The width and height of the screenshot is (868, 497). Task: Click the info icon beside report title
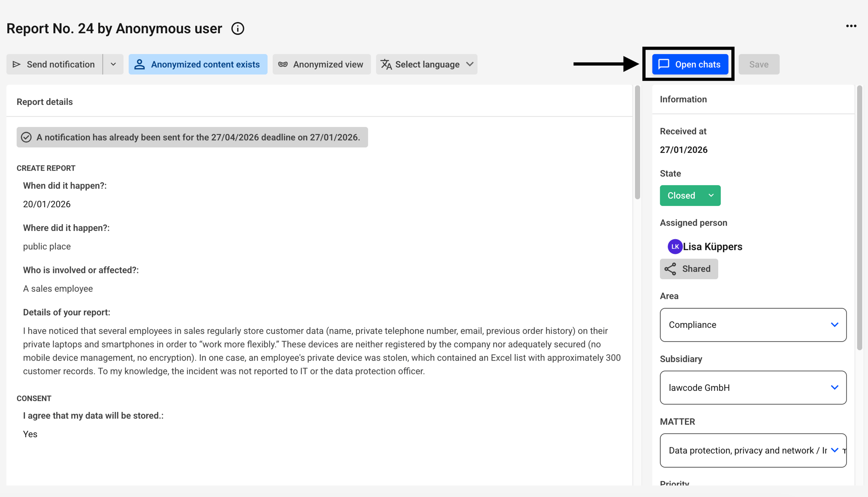pyautogui.click(x=238, y=28)
